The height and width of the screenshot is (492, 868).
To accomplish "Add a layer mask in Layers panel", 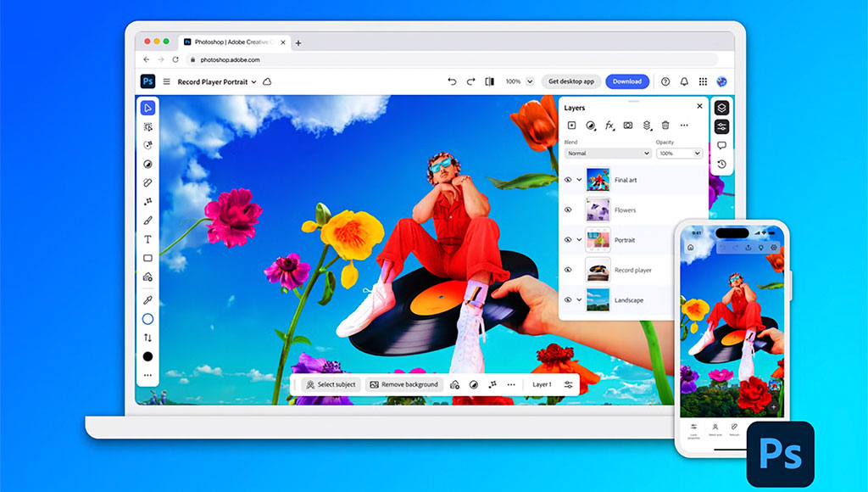I will [x=628, y=126].
